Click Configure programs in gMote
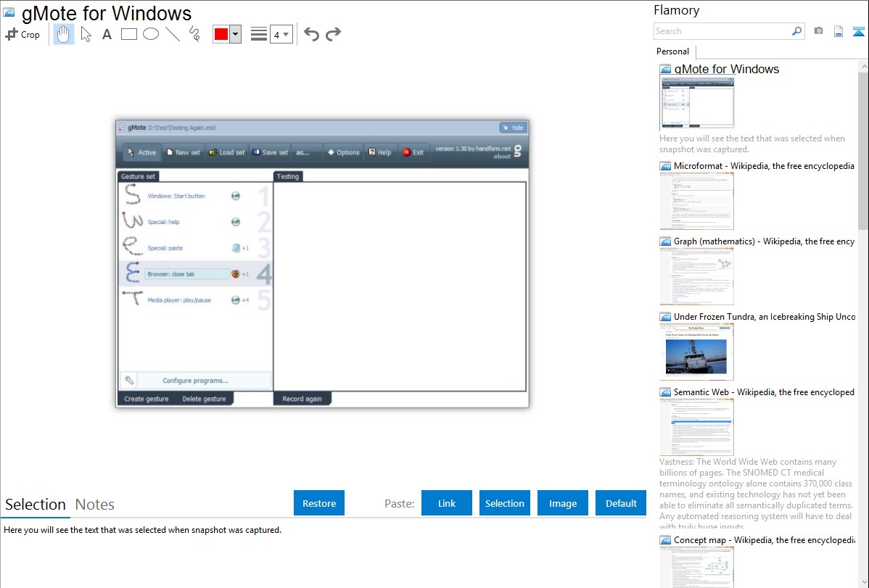Viewport: 869px width, 588px height. click(x=195, y=380)
